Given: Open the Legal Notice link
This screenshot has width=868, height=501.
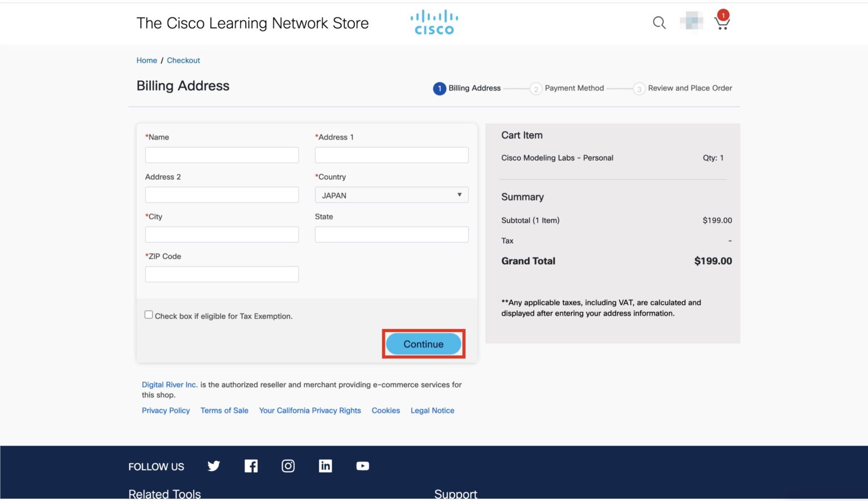Looking at the screenshot, I should pyautogui.click(x=432, y=411).
